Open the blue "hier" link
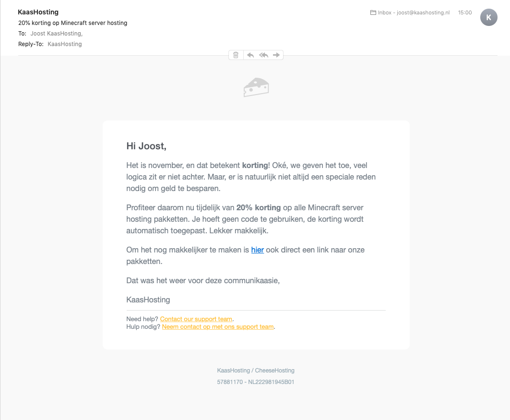The height and width of the screenshot is (420, 510). tap(258, 250)
